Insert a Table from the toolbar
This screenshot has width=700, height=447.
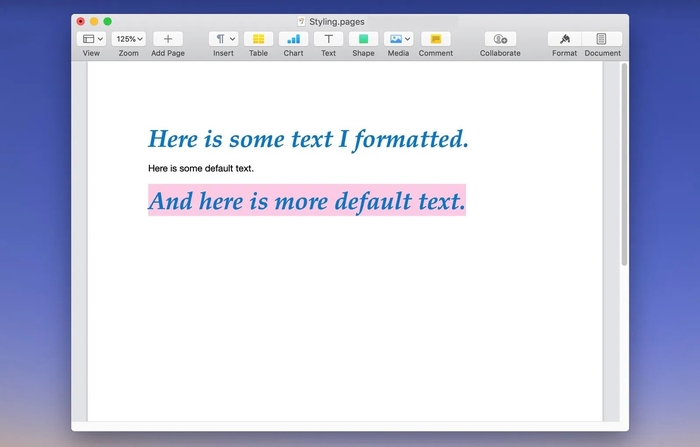(x=258, y=39)
